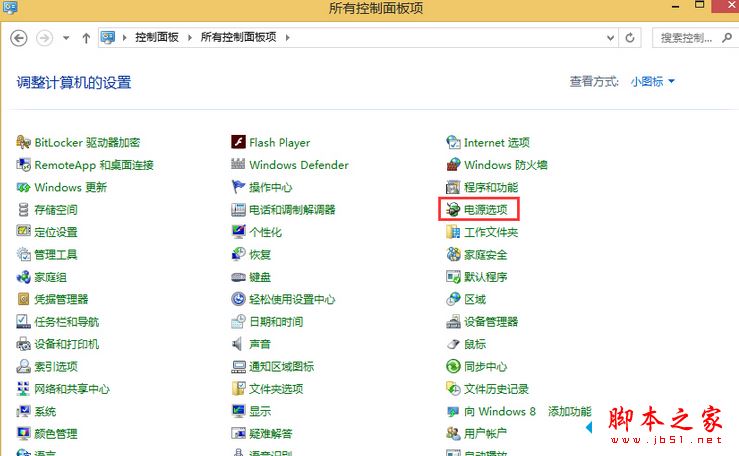
Task: Open the recent locations arrow
Action: point(66,38)
